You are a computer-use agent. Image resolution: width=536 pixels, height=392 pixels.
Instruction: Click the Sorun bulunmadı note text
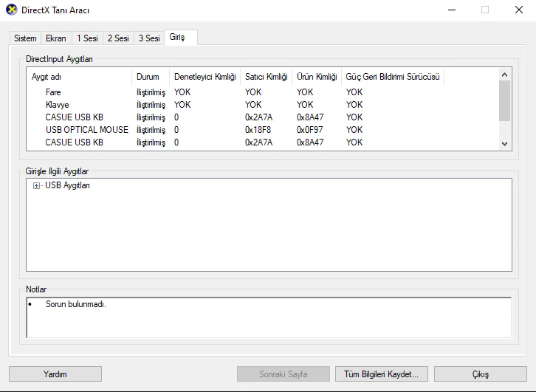[76, 304]
